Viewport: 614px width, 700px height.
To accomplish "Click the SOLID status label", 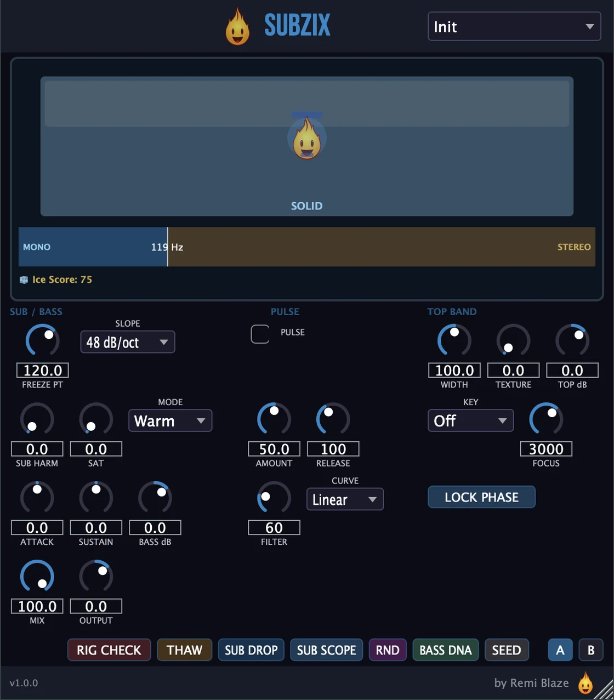I will point(307,206).
